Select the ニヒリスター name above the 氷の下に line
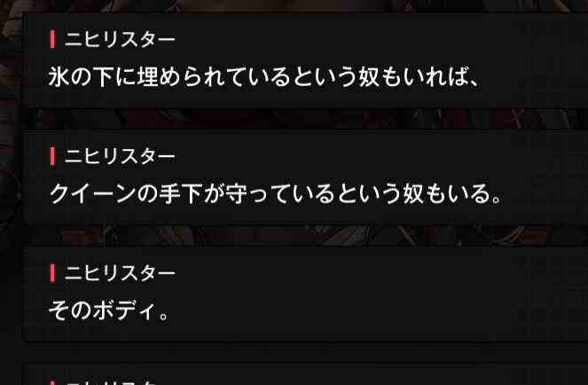The width and height of the screenshot is (588, 385). tap(120, 39)
